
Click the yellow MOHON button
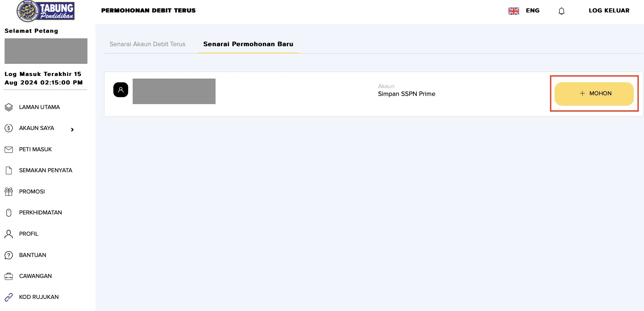(594, 94)
